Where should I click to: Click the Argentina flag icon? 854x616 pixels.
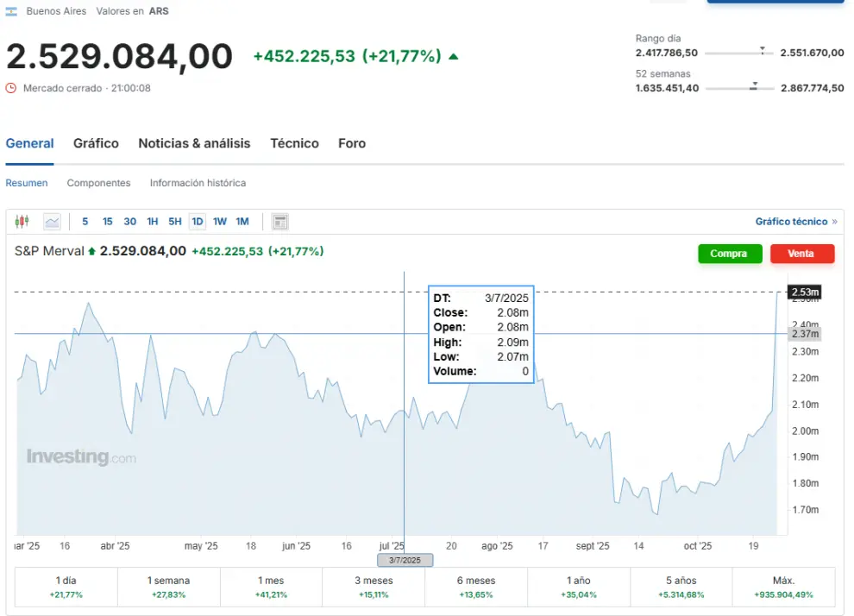pyautogui.click(x=11, y=11)
